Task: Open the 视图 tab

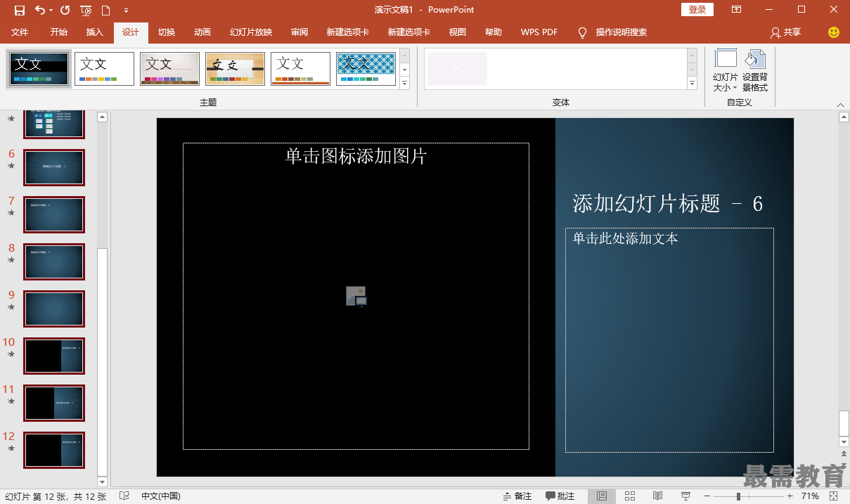Action: tap(458, 32)
